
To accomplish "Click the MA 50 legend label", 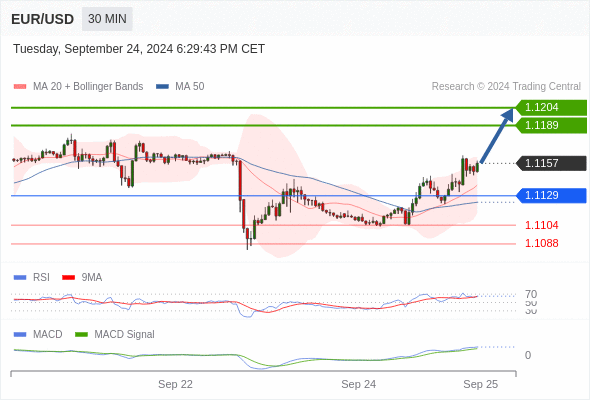I will pyautogui.click(x=190, y=87).
